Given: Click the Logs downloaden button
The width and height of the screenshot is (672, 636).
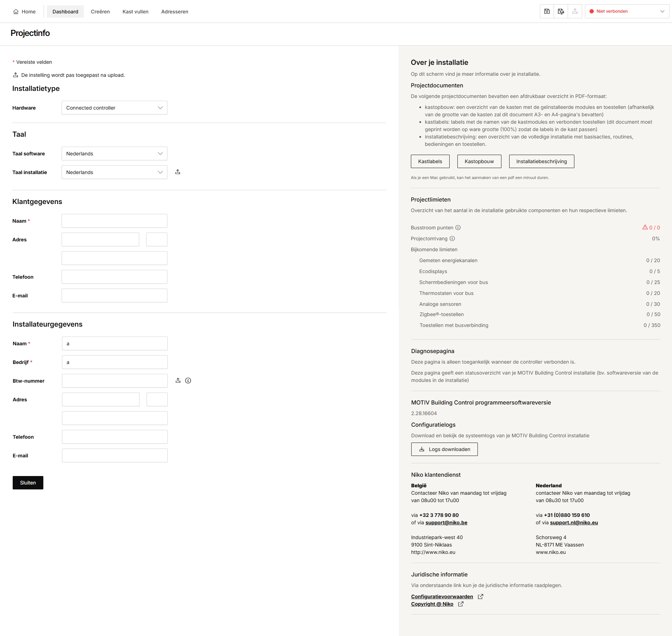Looking at the screenshot, I should pos(444,449).
